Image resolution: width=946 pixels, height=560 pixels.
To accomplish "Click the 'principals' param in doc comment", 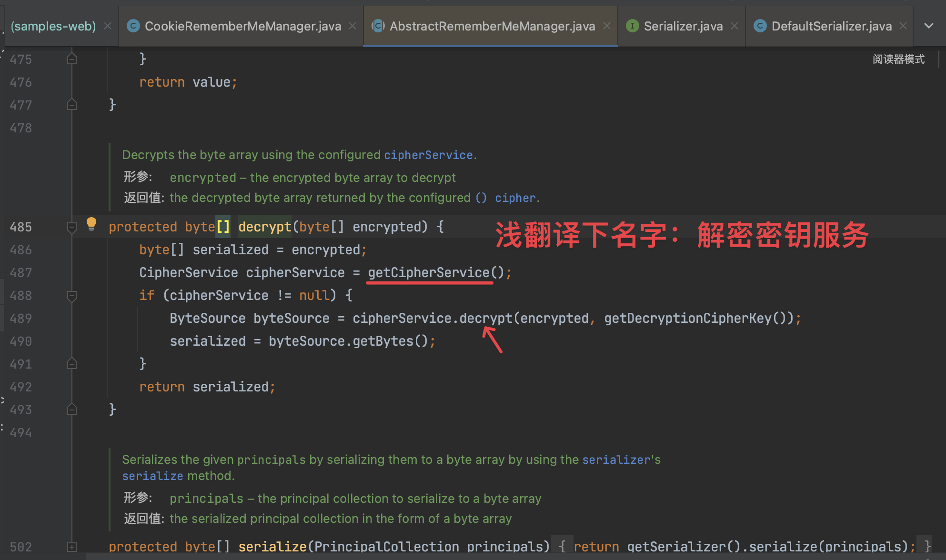I will point(206,499).
